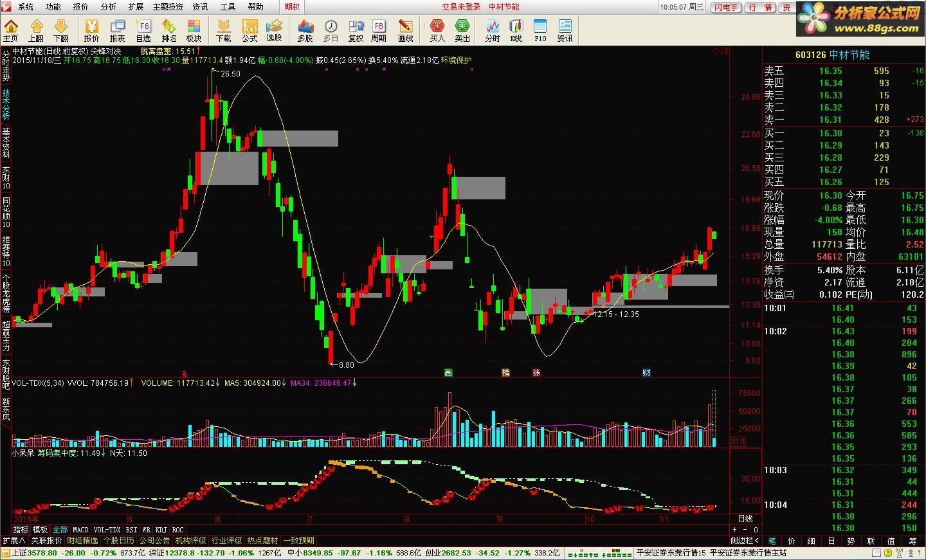Select the 筹 chip distribution tab
Screen dimensions: 926x560
click(x=912, y=541)
